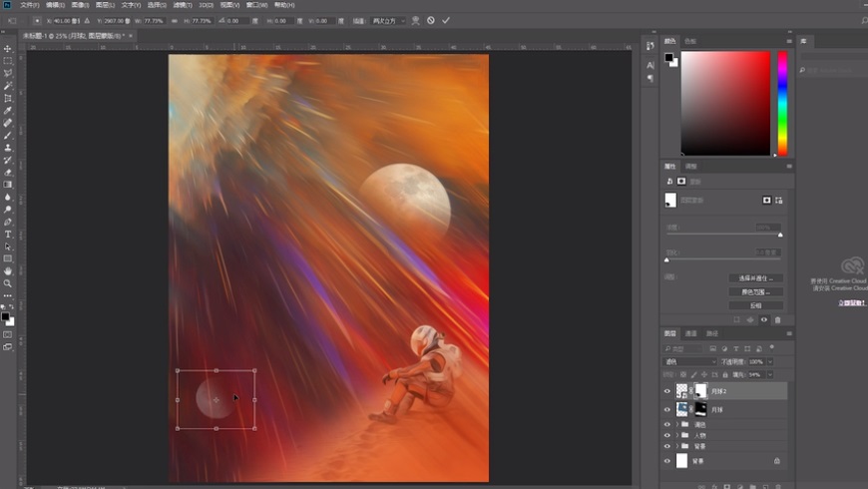
Task: Hide the bottom locked 背景 layer
Action: coord(667,461)
